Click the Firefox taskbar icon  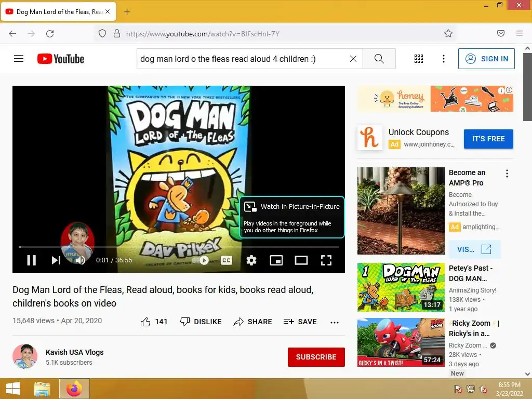pyautogui.click(x=74, y=389)
